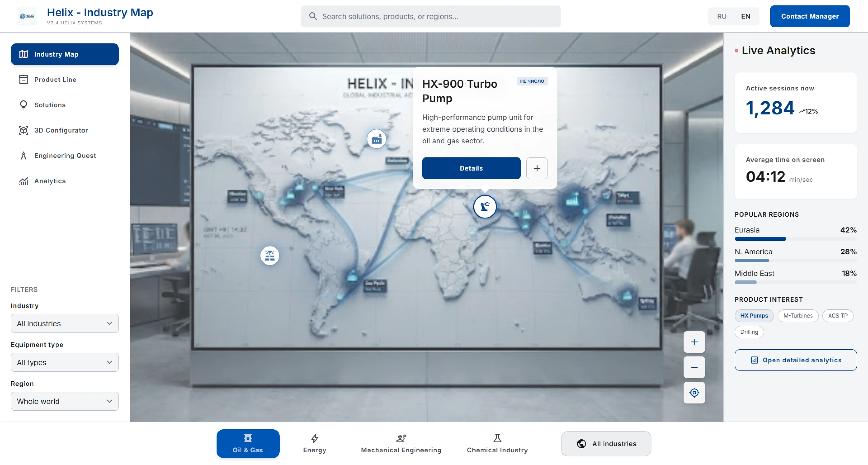Click the Live Analytics heading
Screen dimensions: 868x465
(x=778, y=51)
